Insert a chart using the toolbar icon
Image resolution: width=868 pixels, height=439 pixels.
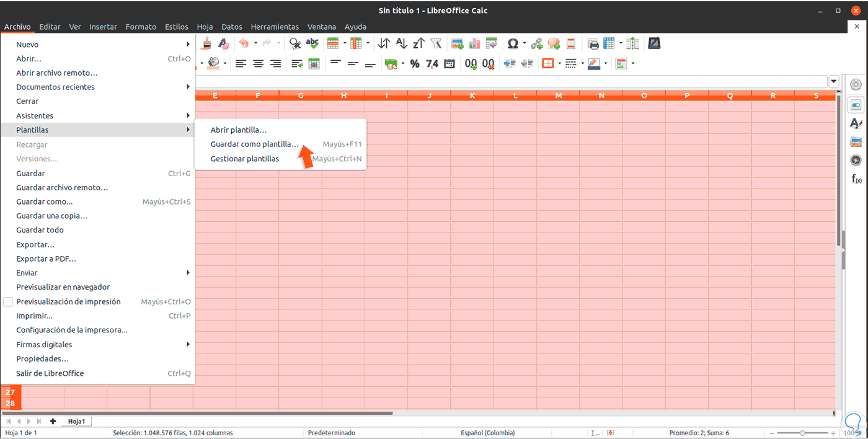tap(475, 43)
